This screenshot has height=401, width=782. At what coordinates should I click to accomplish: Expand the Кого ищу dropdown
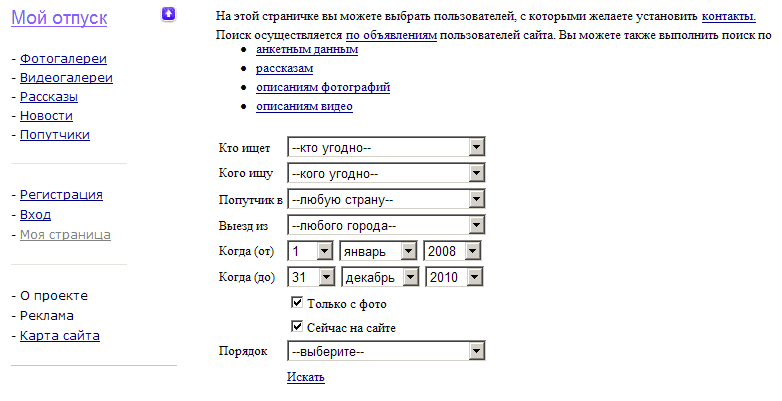tap(386, 173)
